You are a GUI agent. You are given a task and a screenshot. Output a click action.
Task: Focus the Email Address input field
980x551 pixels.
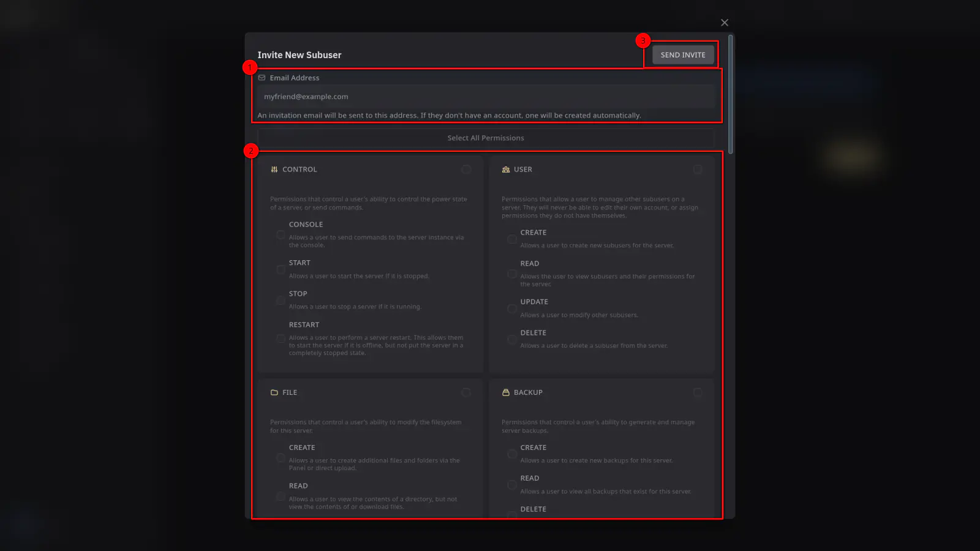pyautogui.click(x=486, y=97)
